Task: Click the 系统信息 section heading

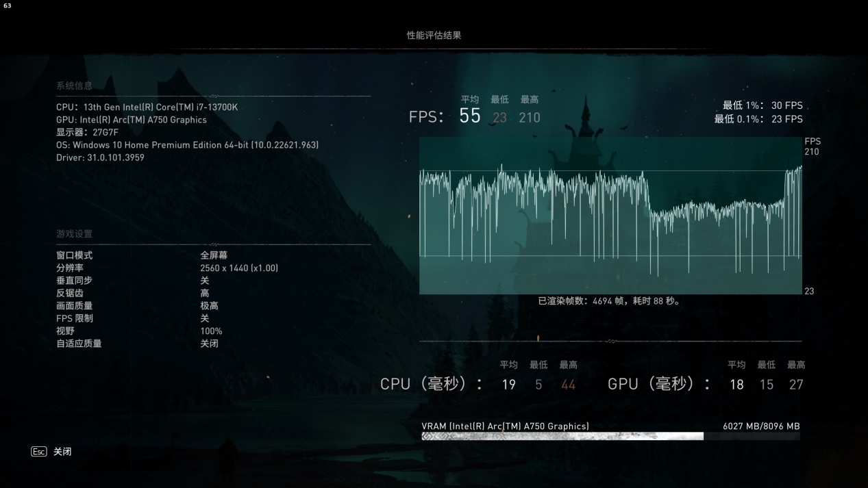Action: tap(74, 86)
